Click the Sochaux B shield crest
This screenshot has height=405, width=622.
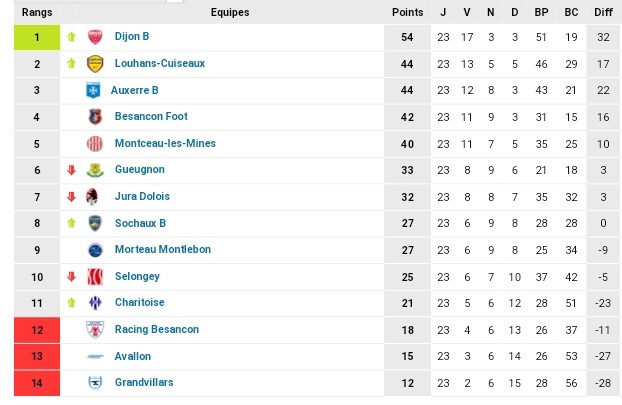(x=95, y=223)
